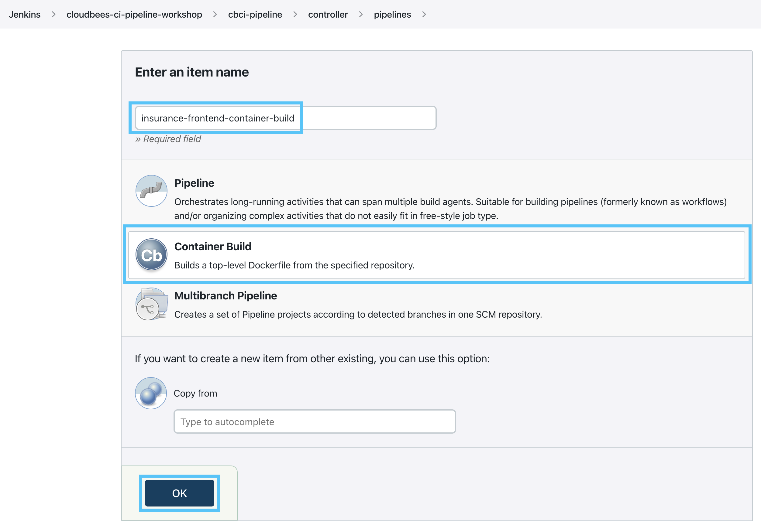761x532 pixels.
Task: Expand the chevron after pipelines breadcrumb
Action: point(424,15)
